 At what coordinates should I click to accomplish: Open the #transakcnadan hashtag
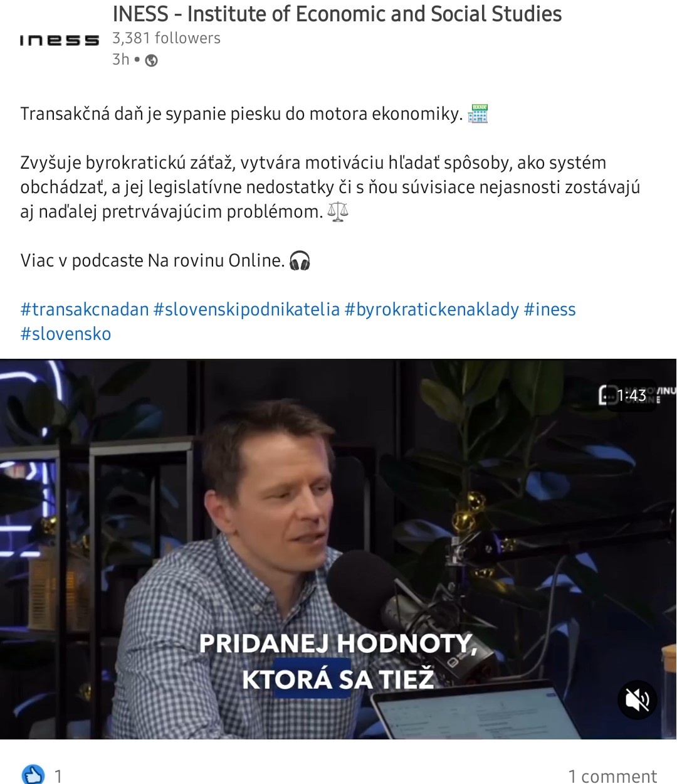(x=85, y=309)
